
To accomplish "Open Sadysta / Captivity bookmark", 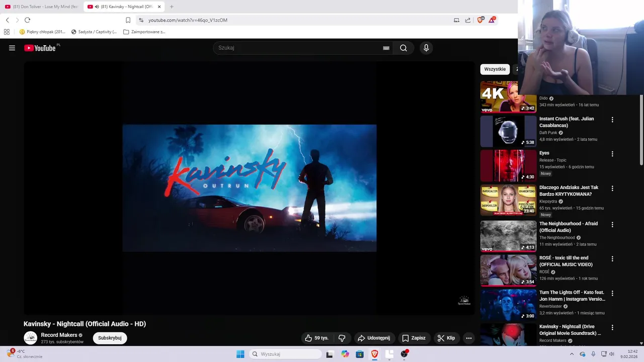I will [x=94, y=32].
